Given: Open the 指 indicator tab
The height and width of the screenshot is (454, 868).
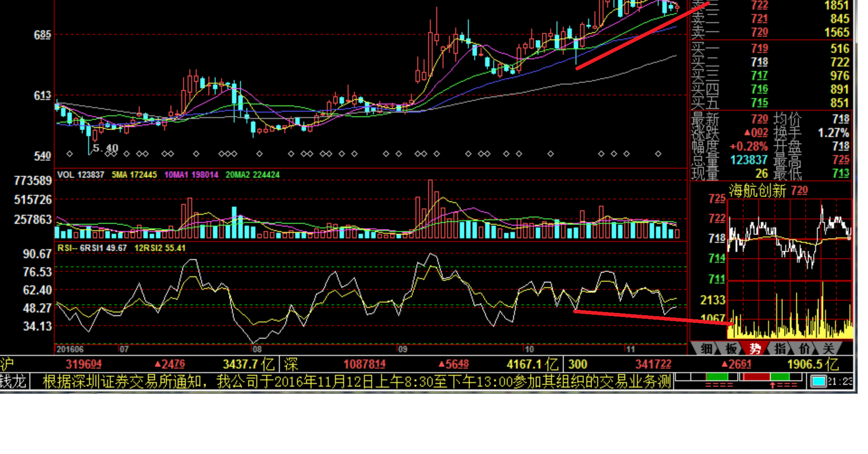Looking at the screenshot, I should 780,349.
